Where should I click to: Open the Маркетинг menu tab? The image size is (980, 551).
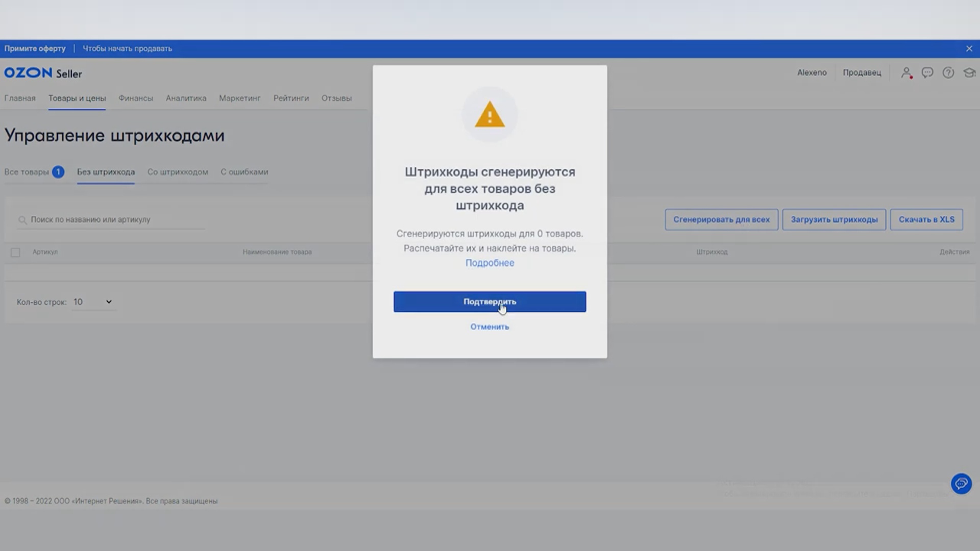click(240, 98)
